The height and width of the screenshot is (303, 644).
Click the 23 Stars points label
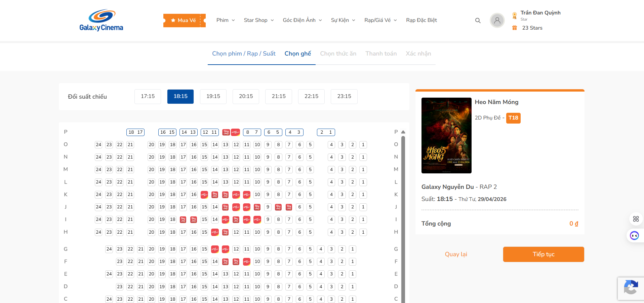(532, 28)
